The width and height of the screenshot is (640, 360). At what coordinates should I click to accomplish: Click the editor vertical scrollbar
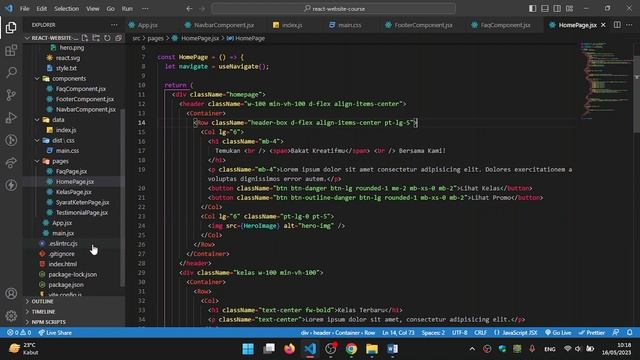636,95
